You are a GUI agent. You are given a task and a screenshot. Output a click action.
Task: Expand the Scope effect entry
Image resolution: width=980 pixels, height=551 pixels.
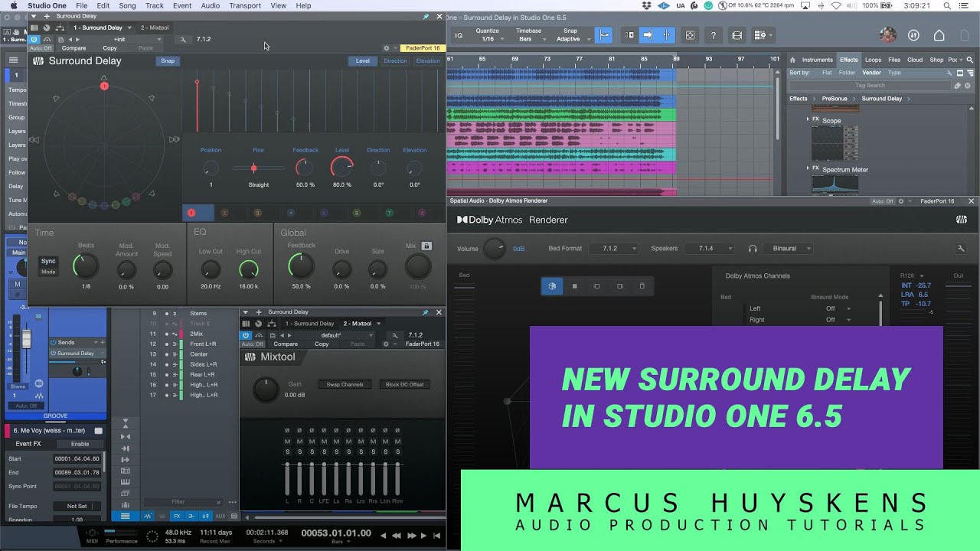(x=808, y=119)
